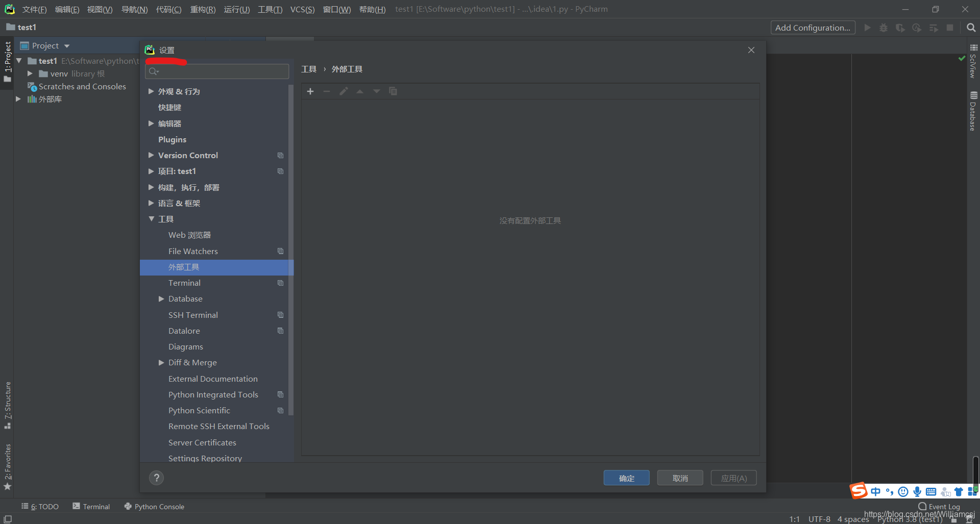Screen dimensions: 980x524
Task: Click the project-level icon beside Version Control
Action: pyautogui.click(x=280, y=156)
